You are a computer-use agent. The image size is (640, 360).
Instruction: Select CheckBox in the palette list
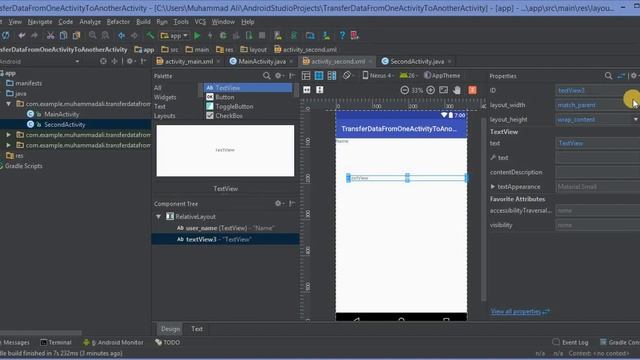229,116
